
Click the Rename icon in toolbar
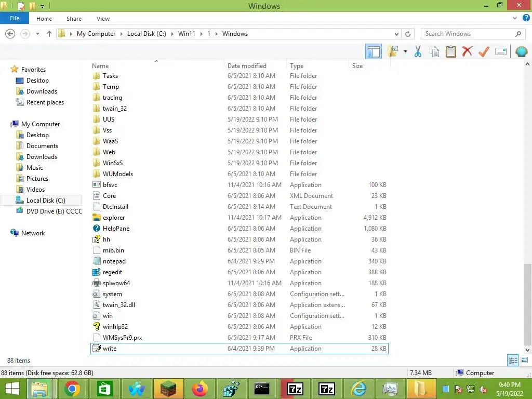tap(501, 51)
